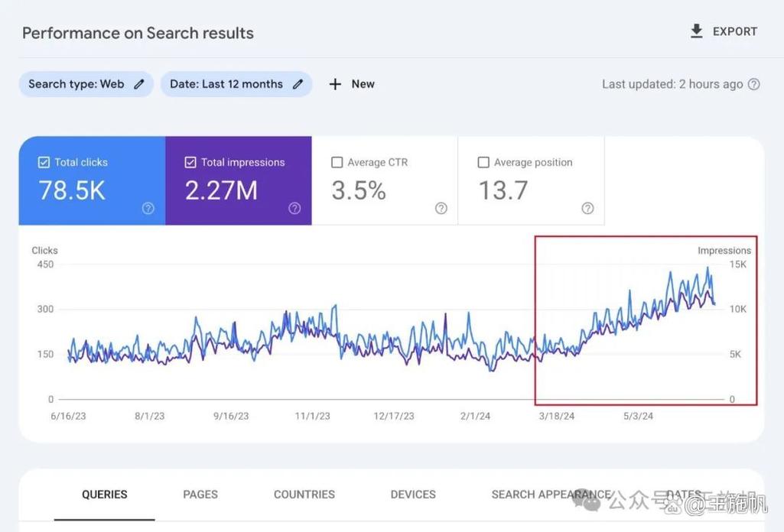Open help icon in Total impressions card
Image resolution: width=784 pixels, height=532 pixels.
click(294, 209)
